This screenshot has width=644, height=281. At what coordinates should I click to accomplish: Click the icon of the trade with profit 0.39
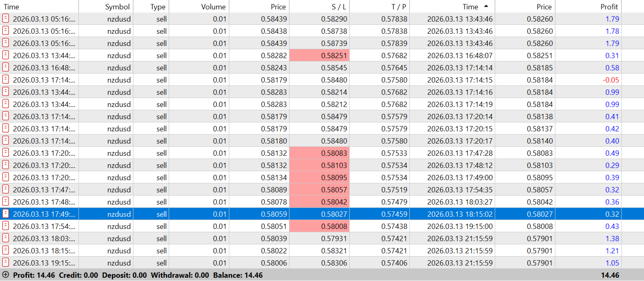(6, 177)
